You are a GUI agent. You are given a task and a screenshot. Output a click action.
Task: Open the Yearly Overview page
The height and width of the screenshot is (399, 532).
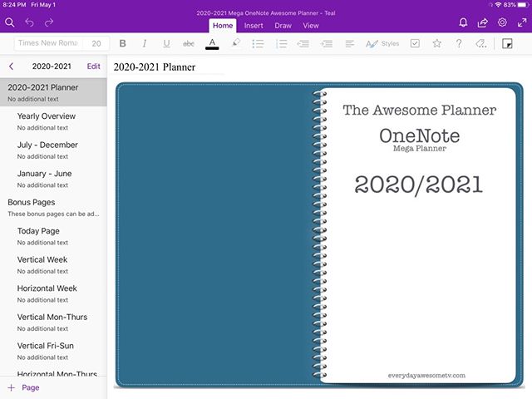(53, 121)
